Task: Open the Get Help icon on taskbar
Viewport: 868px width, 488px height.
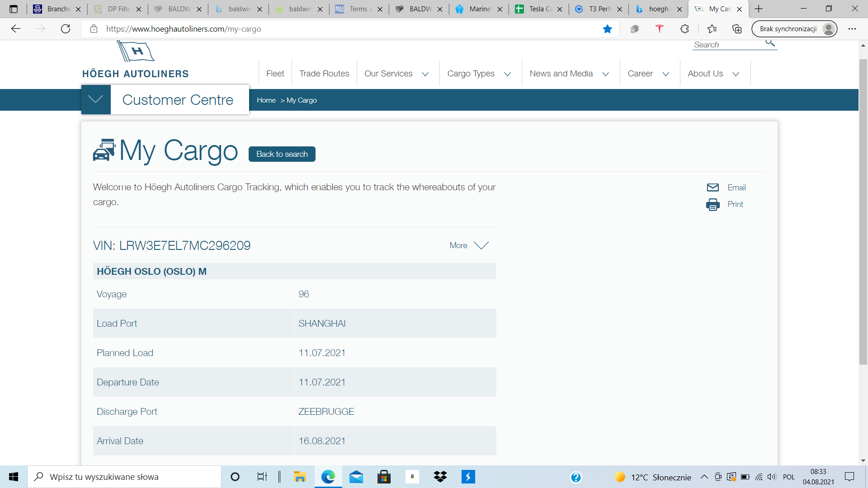Action: (576, 477)
